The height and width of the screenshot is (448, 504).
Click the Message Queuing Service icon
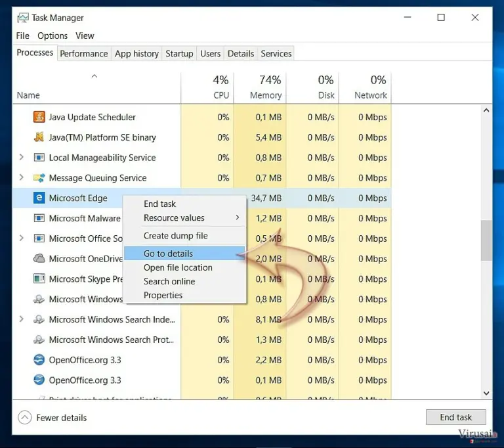[39, 177]
